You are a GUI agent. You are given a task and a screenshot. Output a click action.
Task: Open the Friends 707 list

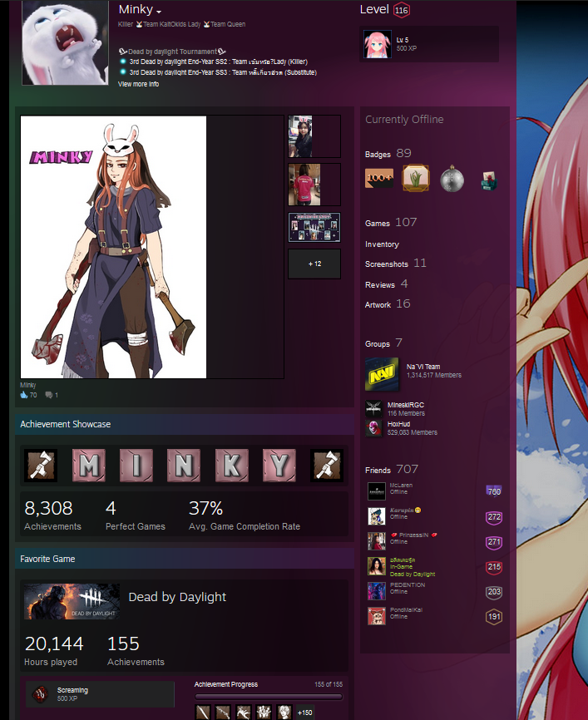click(392, 469)
